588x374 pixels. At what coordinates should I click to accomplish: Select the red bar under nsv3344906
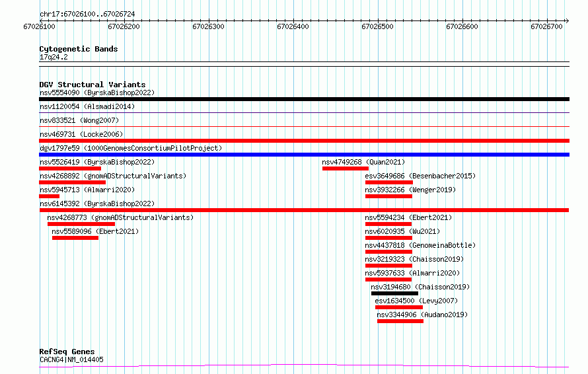[x=400, y=321]
